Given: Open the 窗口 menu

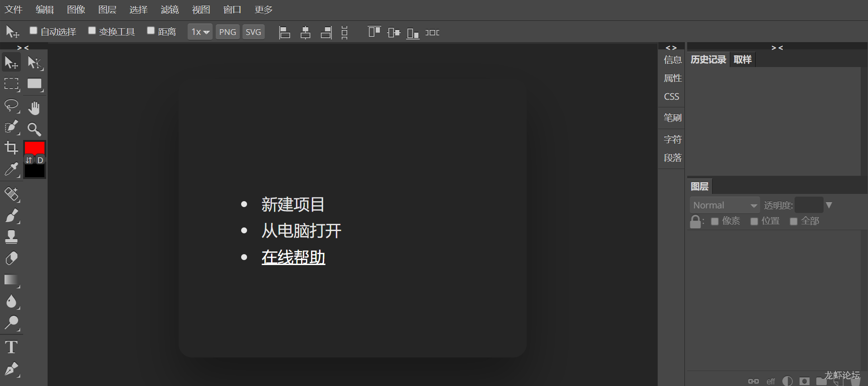Looking at the screenshot, I should tap(233, 10).
